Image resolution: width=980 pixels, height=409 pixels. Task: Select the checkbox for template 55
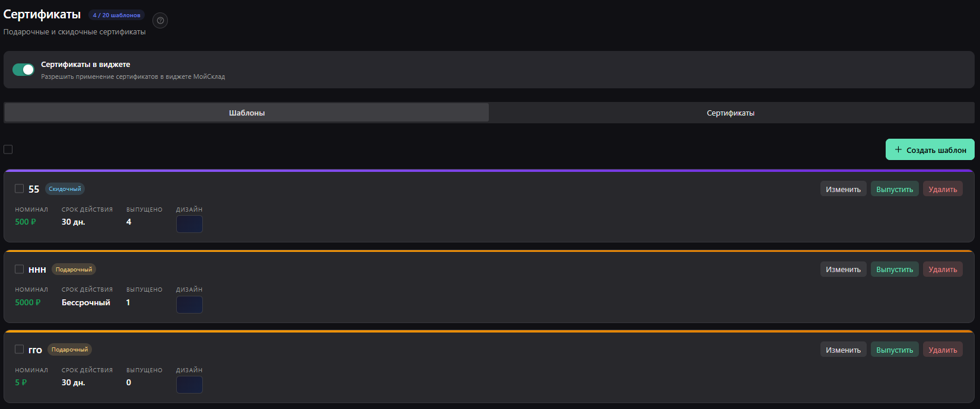(x=20, y=188)
